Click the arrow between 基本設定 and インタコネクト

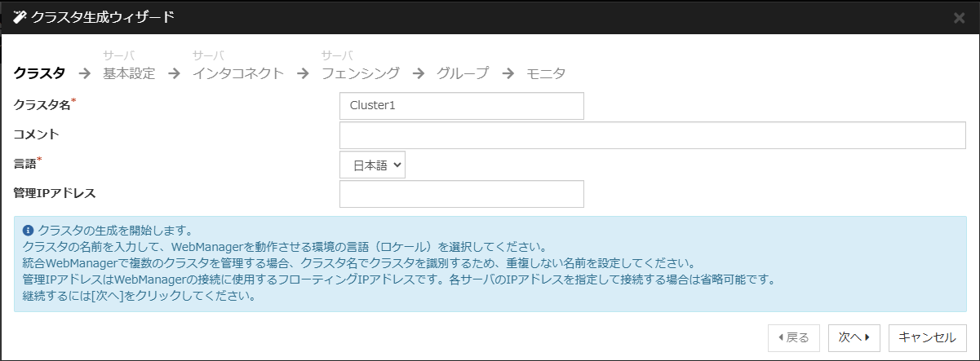(x=174, y=73)
